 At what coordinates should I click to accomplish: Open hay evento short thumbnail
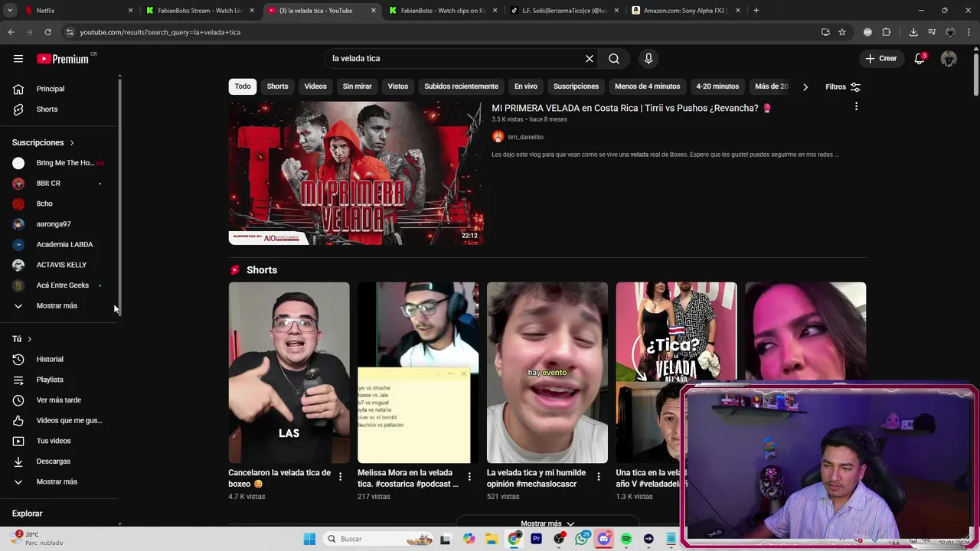point(547,373)
